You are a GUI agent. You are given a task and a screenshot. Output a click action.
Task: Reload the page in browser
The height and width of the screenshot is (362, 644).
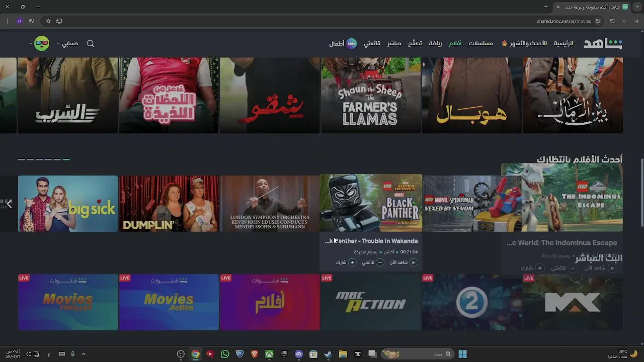click(x=612, y=21)
